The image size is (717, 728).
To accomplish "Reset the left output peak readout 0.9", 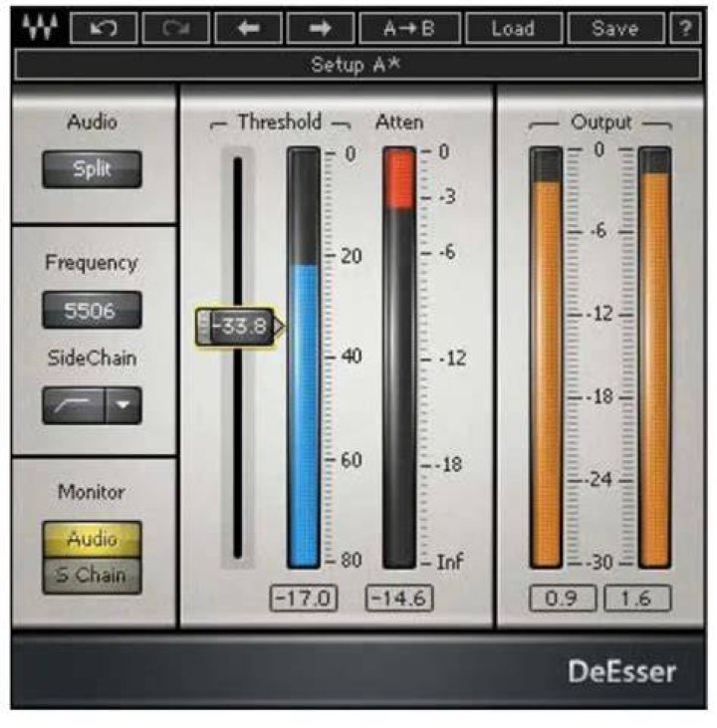I will 563,598.
